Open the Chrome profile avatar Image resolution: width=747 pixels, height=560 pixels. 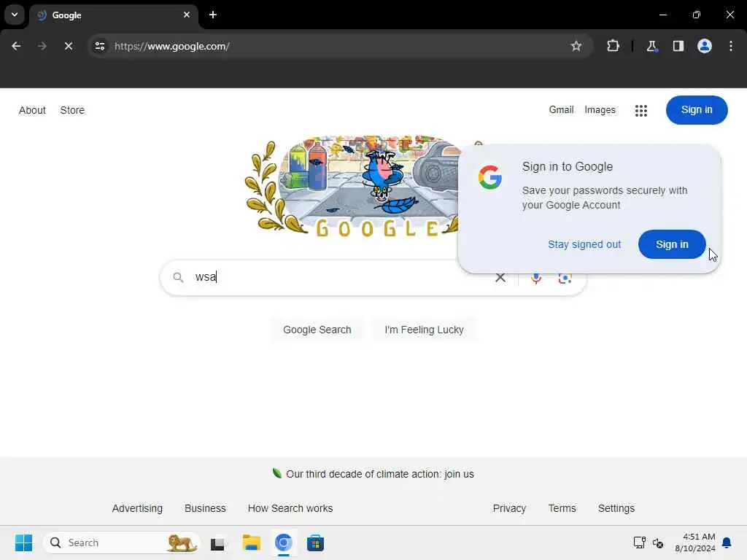pos(705,46)
